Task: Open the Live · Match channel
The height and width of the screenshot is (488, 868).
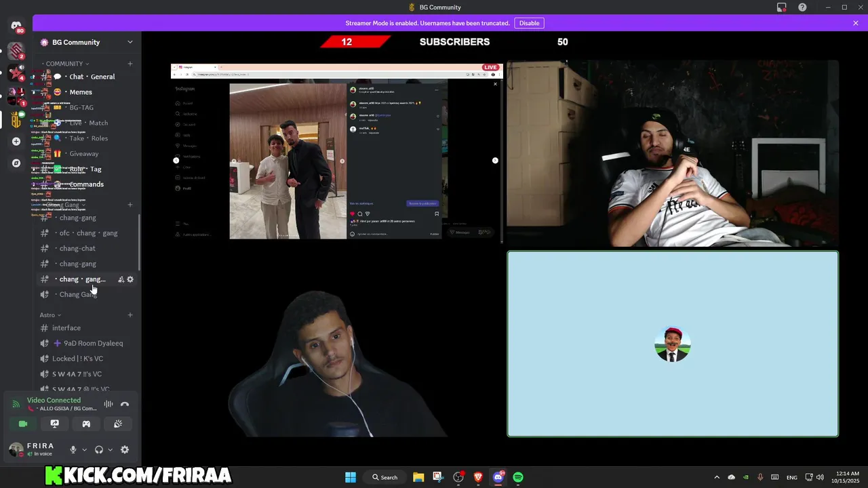Action: [x=87, y=123]
